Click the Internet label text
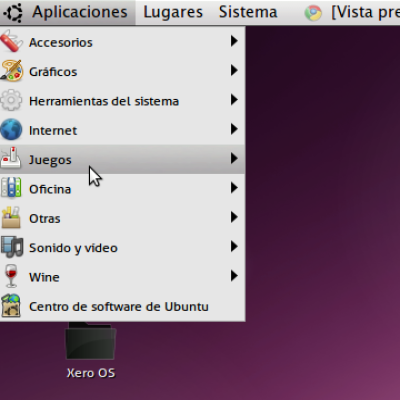Viewport: 400px width, 400px height. pyautogui.click(x=53, y=130)
